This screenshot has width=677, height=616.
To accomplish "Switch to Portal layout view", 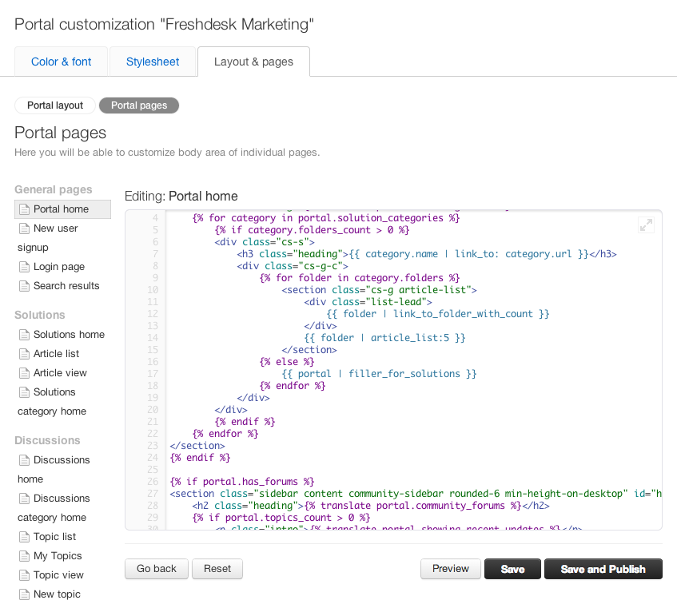I will click(55, 105).
